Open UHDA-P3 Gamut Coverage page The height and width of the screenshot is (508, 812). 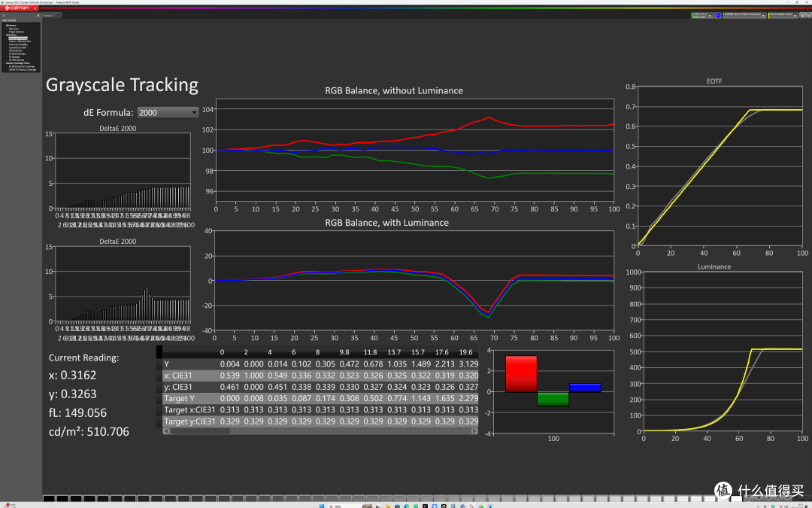23,69
